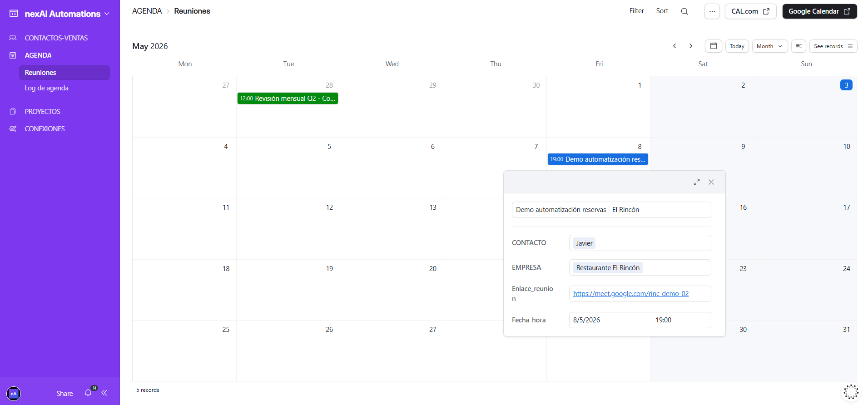The image size is (868, 405).
Task: Open the notifications bell
Action: coord(88,393)
